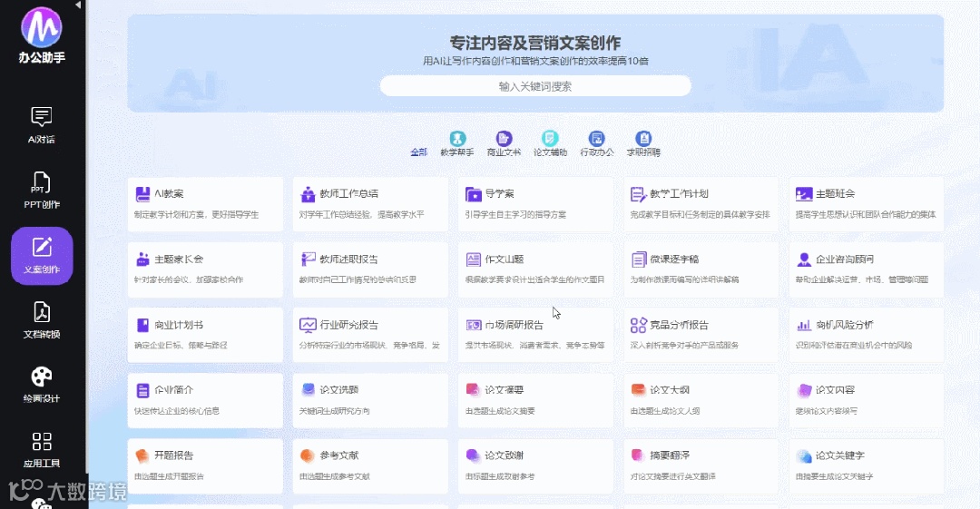Switch to the 求职招聘 tab
980x509 pixels.
[x=643, y=144]
